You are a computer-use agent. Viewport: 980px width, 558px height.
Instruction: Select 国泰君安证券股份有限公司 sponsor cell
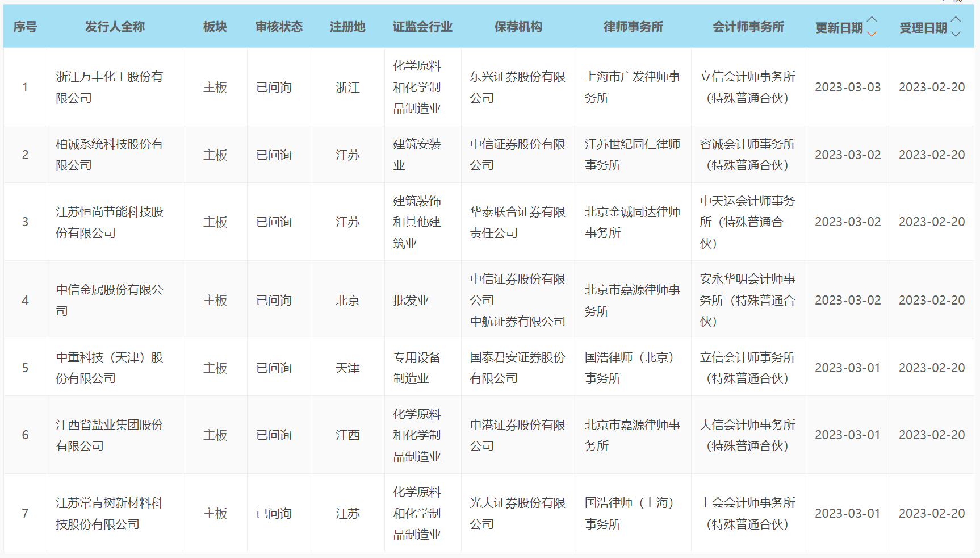pos(518,368)
